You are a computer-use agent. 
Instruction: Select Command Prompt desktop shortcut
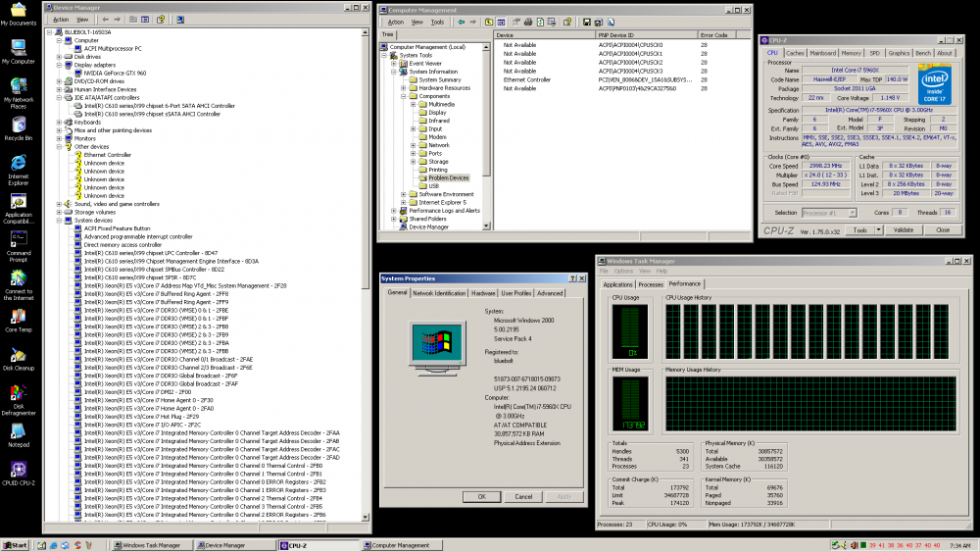tap(18, 247)
